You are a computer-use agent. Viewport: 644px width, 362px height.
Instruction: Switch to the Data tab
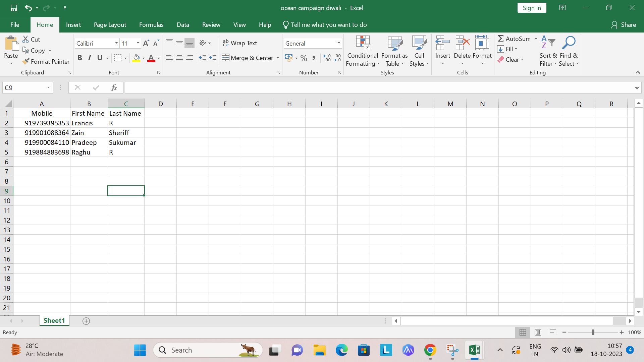tap(183, 25)
